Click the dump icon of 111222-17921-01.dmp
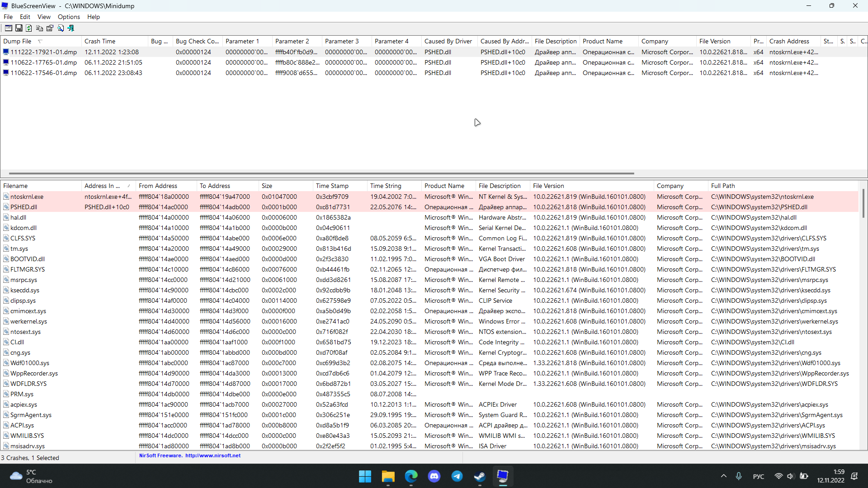The height and width of the screenshot is (488, 868). 6,52
